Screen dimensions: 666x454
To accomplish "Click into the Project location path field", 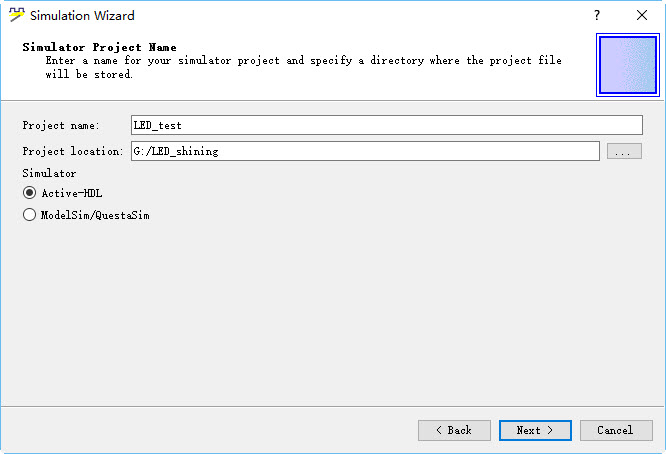I will (x=365, y=151).
